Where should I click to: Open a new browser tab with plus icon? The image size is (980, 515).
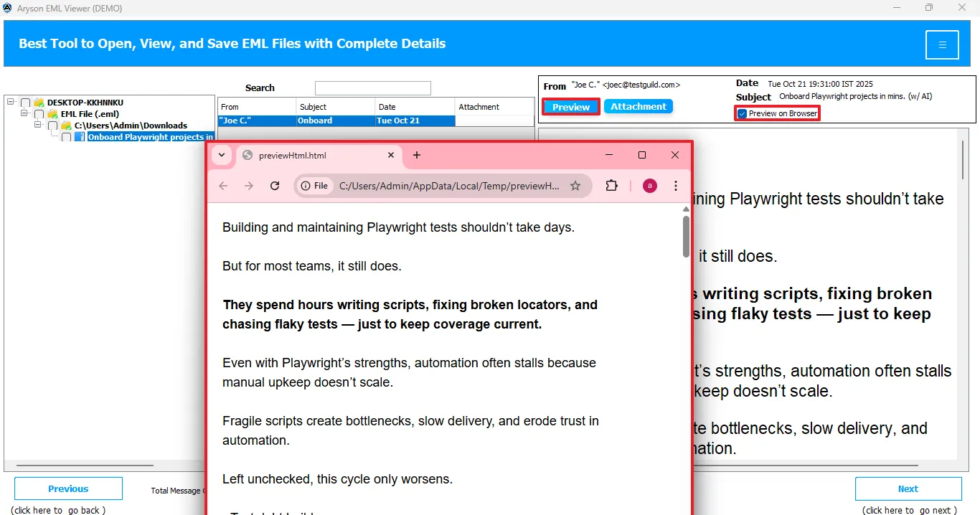417,155
